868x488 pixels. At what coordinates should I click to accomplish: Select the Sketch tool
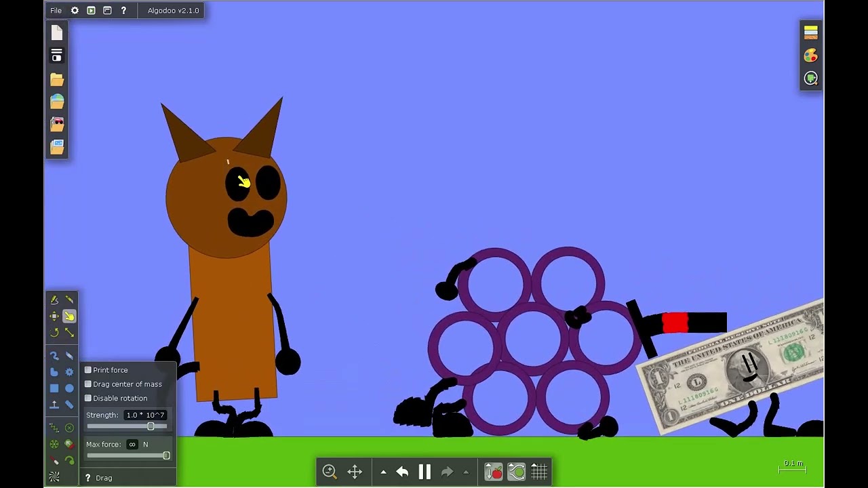(54, 300)
